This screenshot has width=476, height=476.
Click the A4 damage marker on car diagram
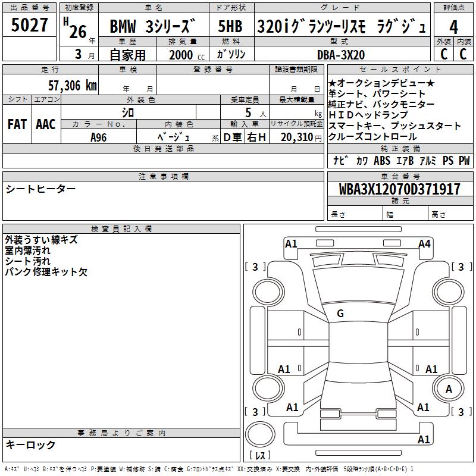click(x=424, y=243)
